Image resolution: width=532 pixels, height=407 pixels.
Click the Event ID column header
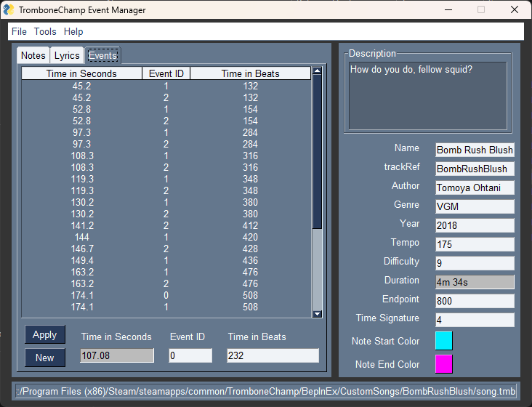click(166, 73)
